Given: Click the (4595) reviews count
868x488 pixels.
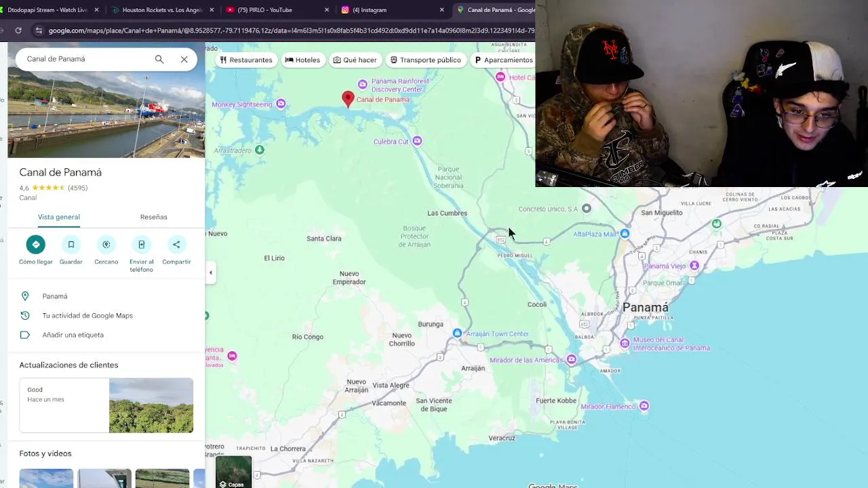Looking at the screenshot, I should tap(78, 188).
